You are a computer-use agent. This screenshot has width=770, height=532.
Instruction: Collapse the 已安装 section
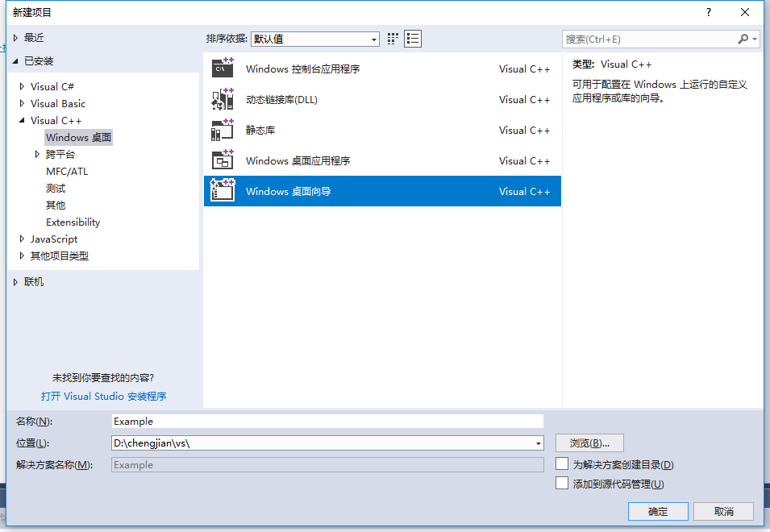click(15, 61)
